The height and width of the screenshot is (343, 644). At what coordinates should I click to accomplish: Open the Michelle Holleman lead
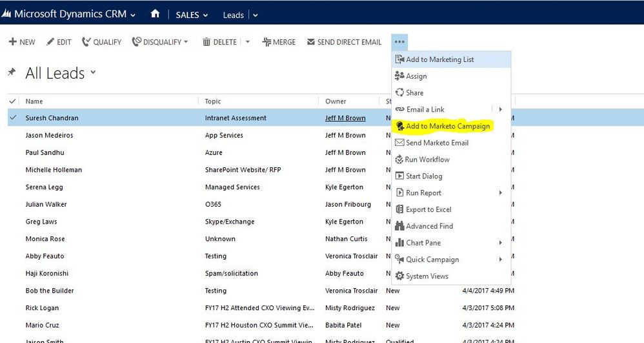click(54, 170)
